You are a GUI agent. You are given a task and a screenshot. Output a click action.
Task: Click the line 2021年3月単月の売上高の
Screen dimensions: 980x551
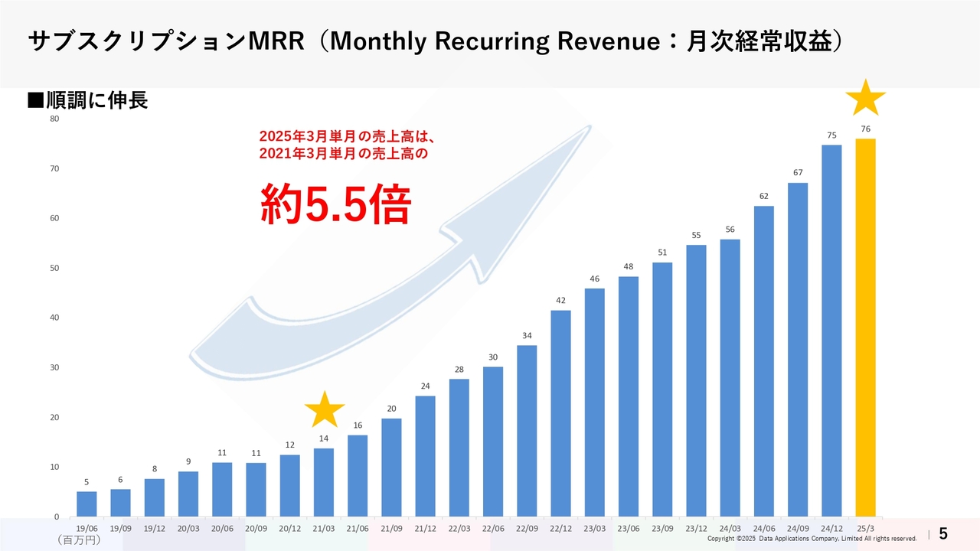[x=342, y=154]
